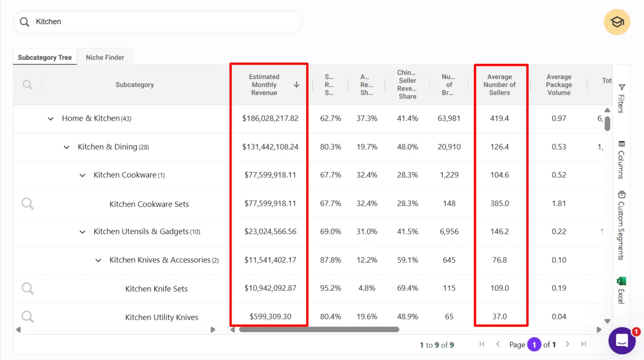Viewport: 644px width, 360px height.
Task: Click the search icon in the Subcategory header
Action: coord(27,84)
